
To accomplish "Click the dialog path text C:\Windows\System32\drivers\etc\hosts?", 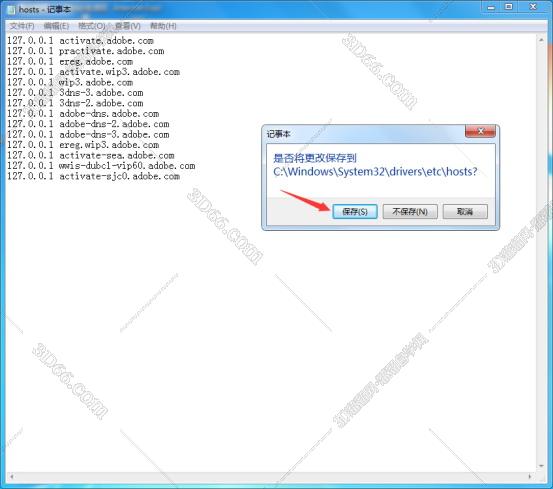I will coord(375,172).
